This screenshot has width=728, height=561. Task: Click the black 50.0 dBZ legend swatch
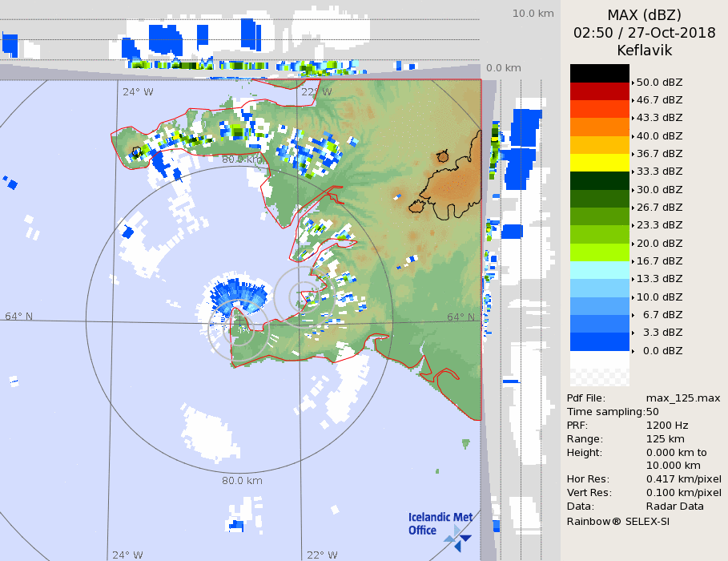[x=599, y=73]
